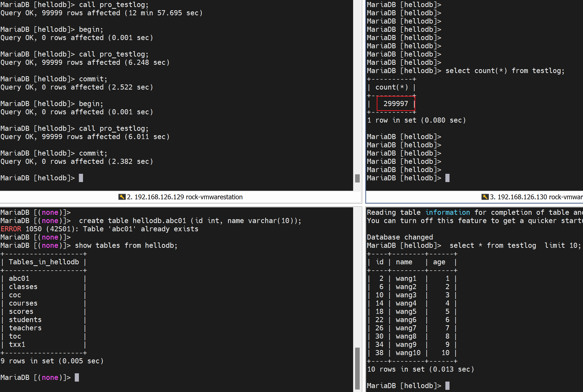Click the 'age' column header in testlog output
Image resolution: width=583 pixels, height=392 pixels.
click(439, 262)
